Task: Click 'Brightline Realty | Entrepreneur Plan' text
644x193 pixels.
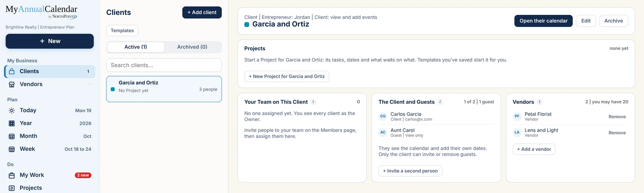Action: (x=40, y=27)
